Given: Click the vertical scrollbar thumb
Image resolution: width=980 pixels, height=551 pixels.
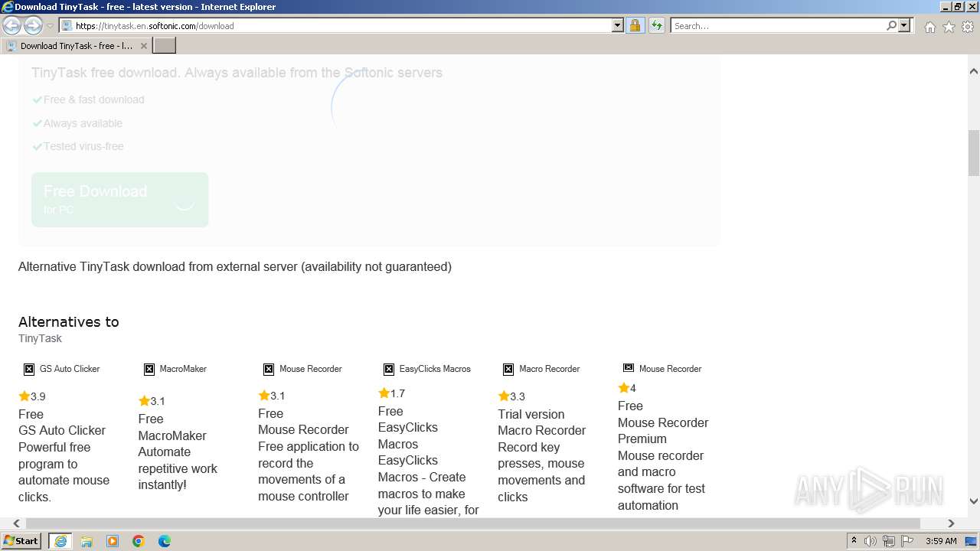Looking at the screenshot, I should coord(974,152).
